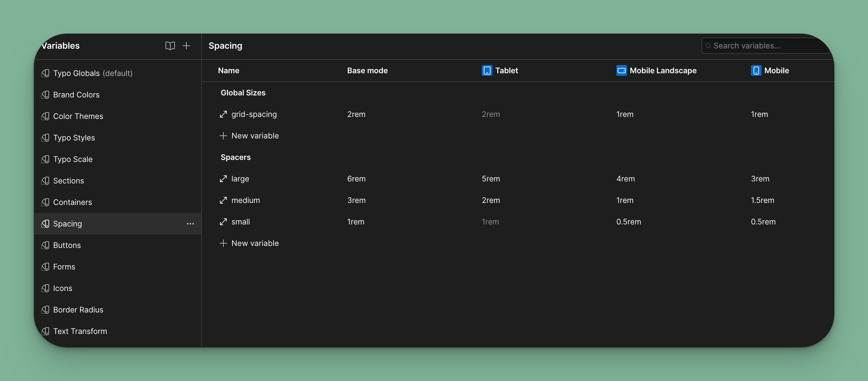868x381 pixels.
Task: Select the Buttons collection
Action: (67, 245)
